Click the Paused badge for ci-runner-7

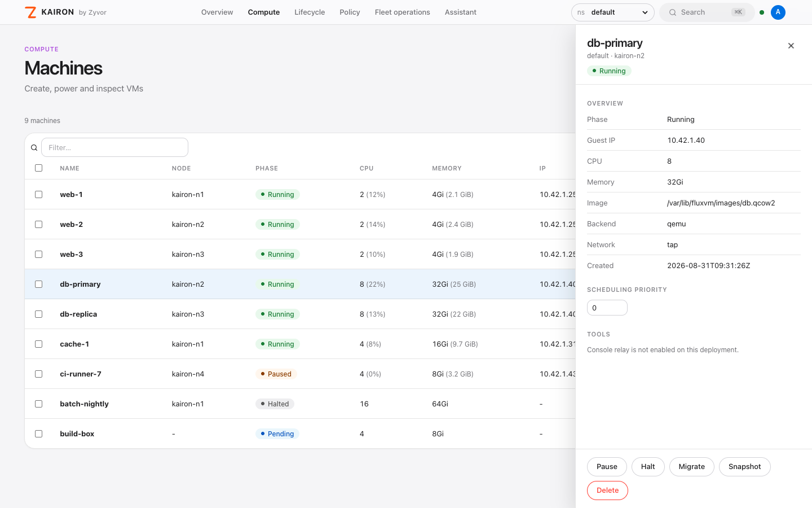[276, 374]
